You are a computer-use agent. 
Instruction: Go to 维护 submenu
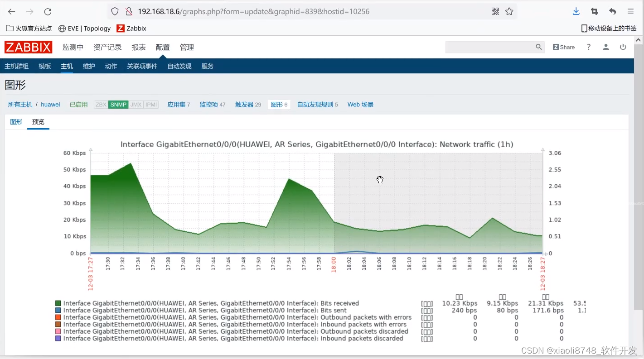click(x=89, y=66)
